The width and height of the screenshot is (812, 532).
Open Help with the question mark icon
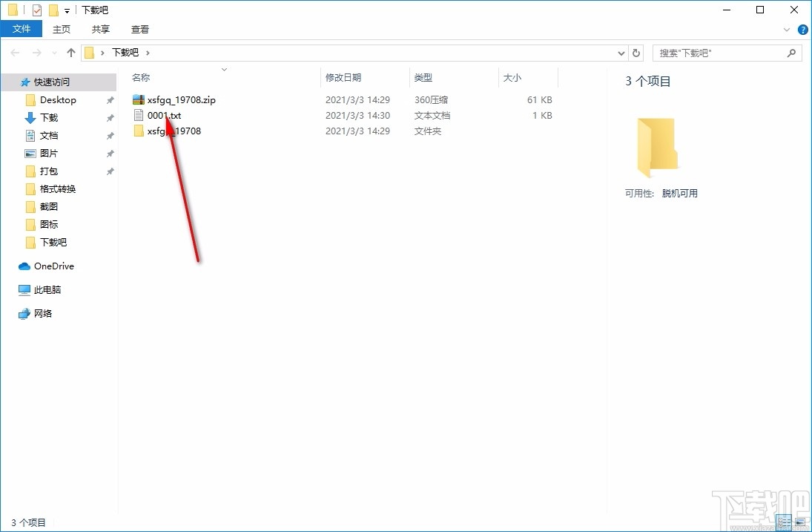click(x=802, y=30)
